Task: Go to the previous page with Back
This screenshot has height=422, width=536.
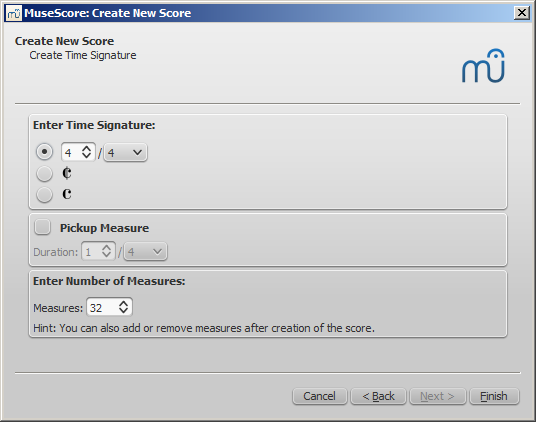Action: point(378,396)
